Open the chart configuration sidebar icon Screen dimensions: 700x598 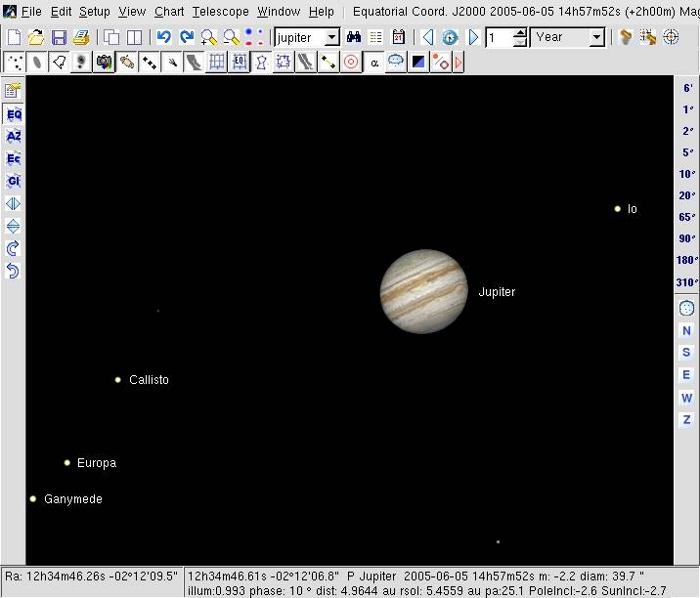[x=13, y=91]
